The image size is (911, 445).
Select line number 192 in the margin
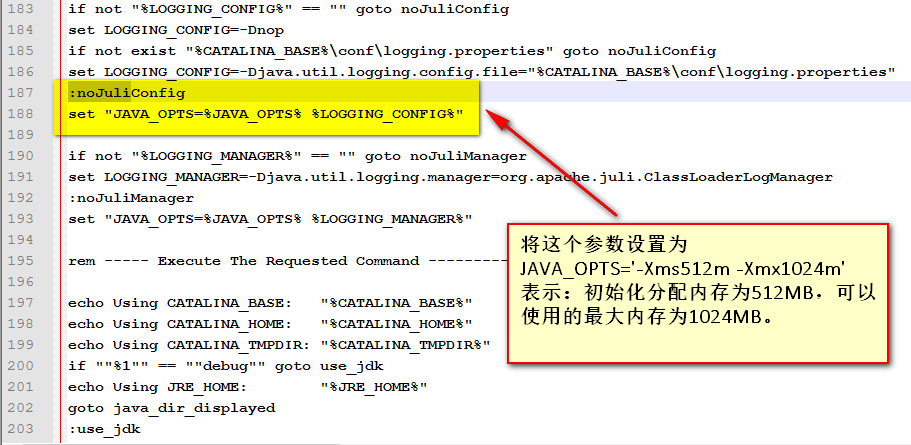21,198
